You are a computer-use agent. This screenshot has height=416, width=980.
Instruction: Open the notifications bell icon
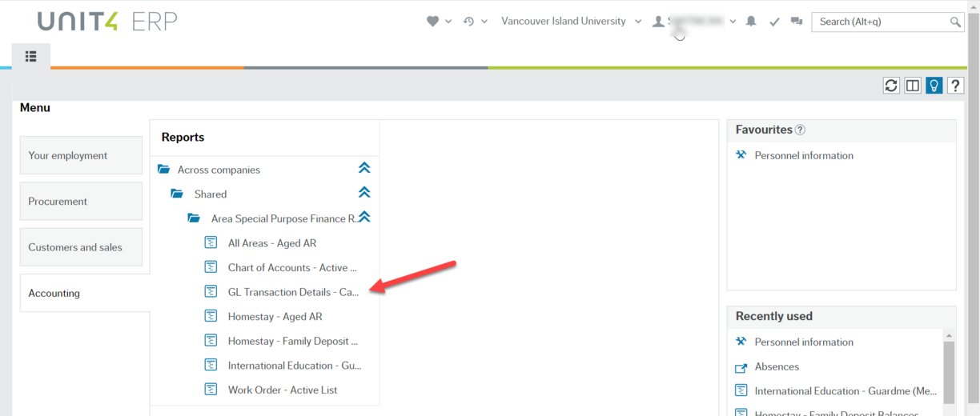click(x=751, y=22)
